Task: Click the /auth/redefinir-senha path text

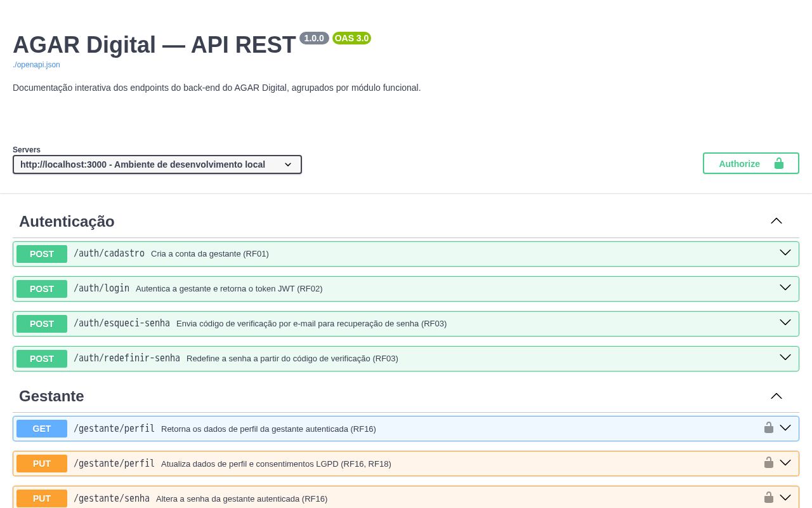Action: (x=127, y=358)
